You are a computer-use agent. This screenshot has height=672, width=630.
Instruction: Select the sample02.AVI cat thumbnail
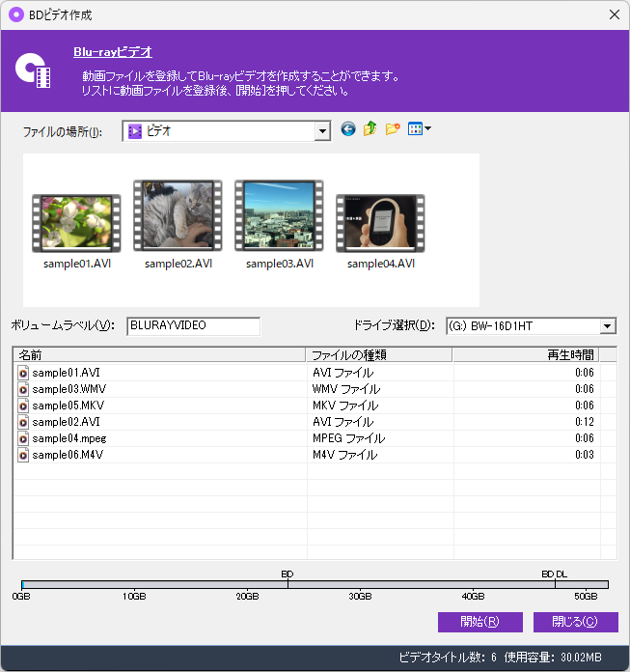tap(178, 217)
